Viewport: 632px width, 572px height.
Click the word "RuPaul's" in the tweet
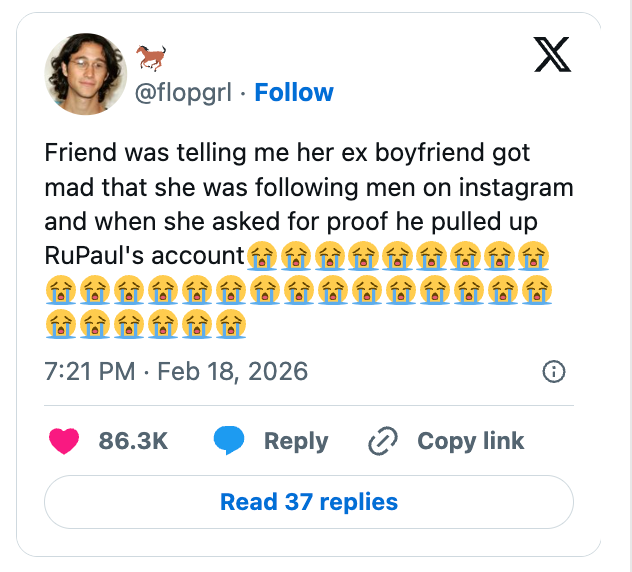tap(93, 255)
